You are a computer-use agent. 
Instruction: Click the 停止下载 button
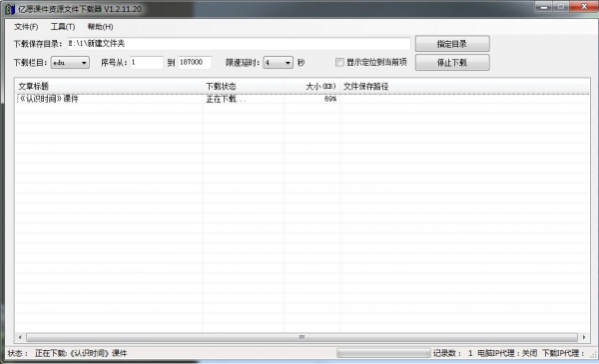[452, 63]
